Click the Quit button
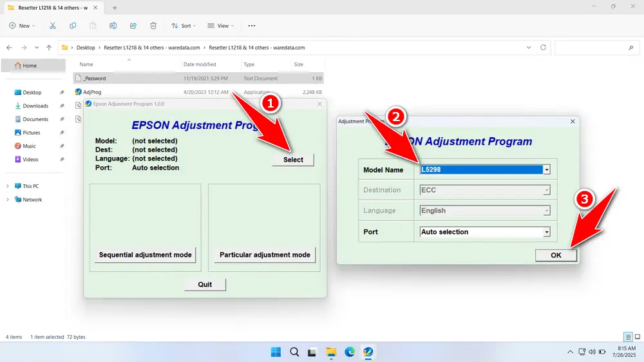644x362 pixels. (x=205, y=284)
